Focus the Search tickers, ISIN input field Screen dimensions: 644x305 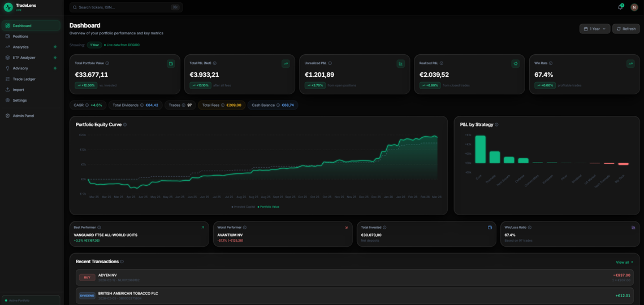point(123,7)
